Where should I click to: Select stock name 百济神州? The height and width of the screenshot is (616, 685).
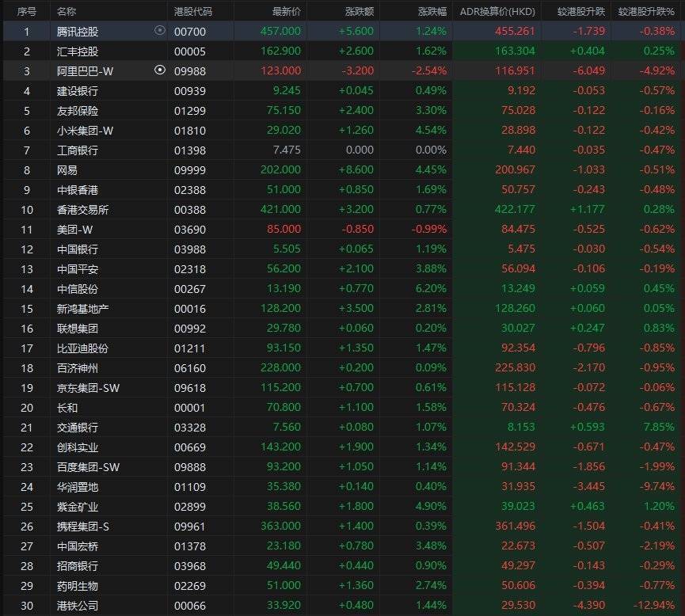click(x=78, y=368)
